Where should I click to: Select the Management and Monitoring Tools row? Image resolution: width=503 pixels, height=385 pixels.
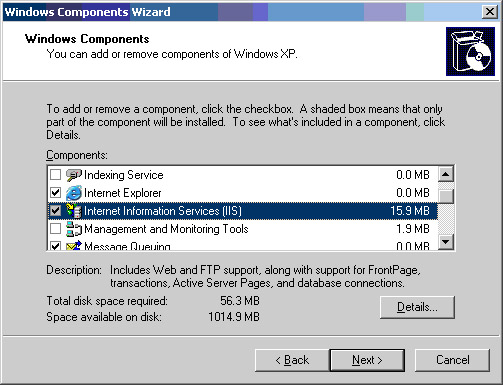point(243,229)
